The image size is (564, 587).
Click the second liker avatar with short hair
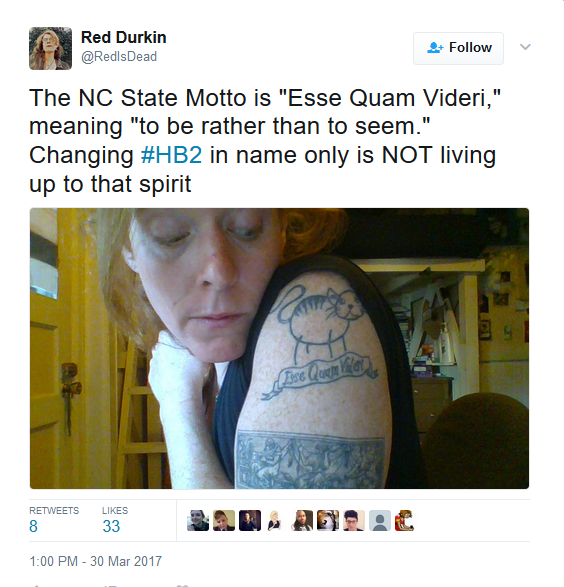224,520
